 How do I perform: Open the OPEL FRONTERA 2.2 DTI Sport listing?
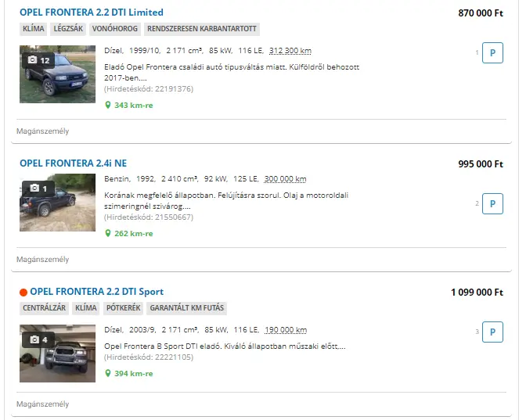click(96, 292)
